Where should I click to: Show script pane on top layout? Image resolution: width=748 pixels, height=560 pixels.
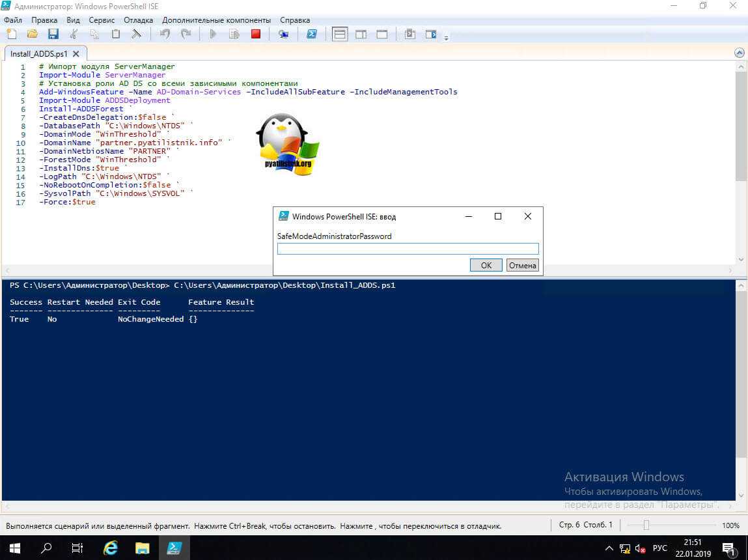click(x=339, y=35)
